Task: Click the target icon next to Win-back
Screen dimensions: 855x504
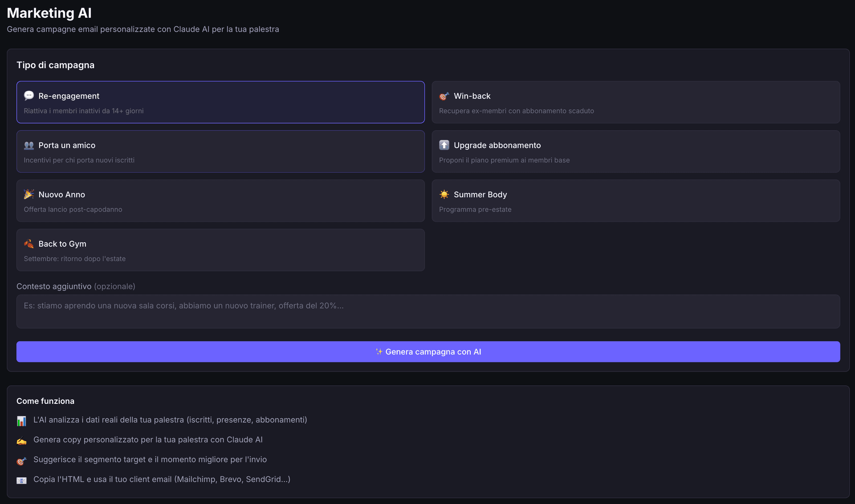Action: pyautogui.click(x=444, y=96)
